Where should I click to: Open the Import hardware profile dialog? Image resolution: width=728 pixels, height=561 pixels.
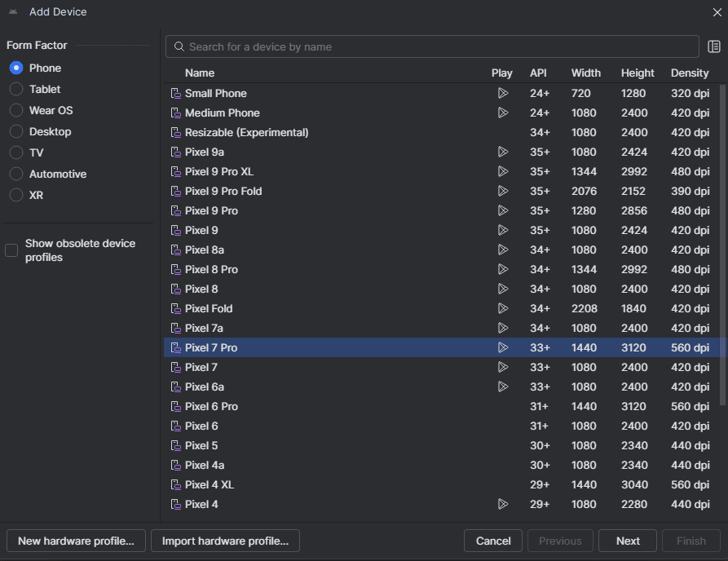pos(225,541)
